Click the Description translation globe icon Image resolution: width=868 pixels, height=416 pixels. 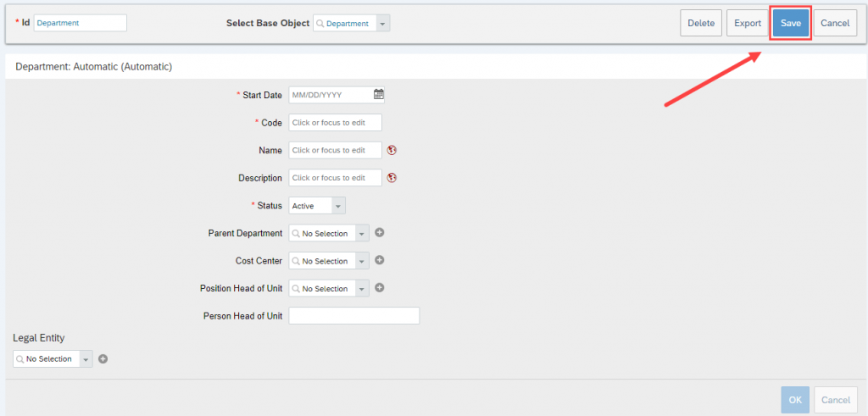(392, 178)
